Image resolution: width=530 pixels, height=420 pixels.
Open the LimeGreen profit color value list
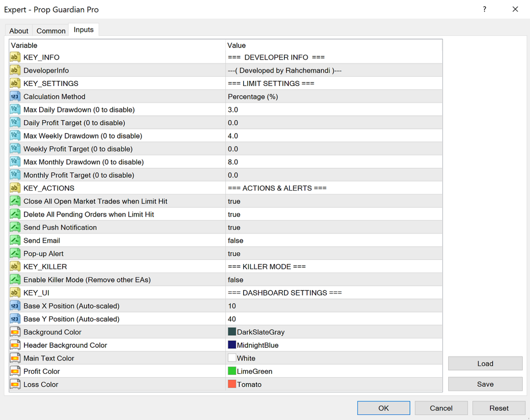tap(334, 371)
